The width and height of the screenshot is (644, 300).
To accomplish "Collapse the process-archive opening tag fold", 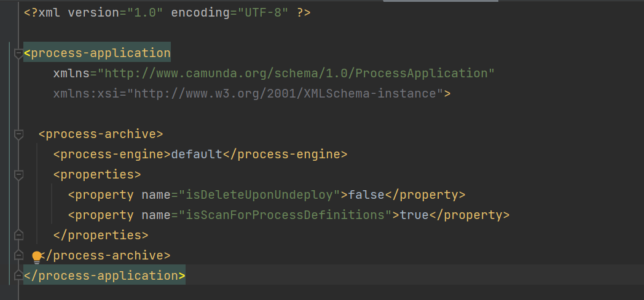I will click(18, 134).
